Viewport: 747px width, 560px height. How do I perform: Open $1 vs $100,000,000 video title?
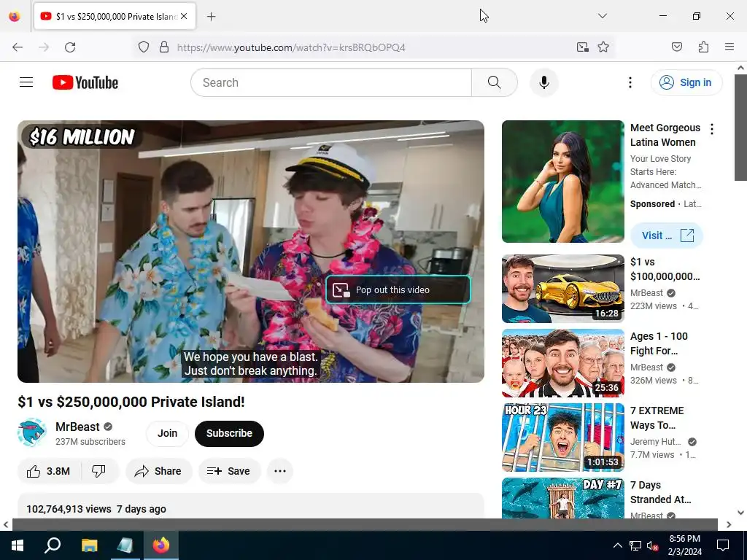(665, 269)
